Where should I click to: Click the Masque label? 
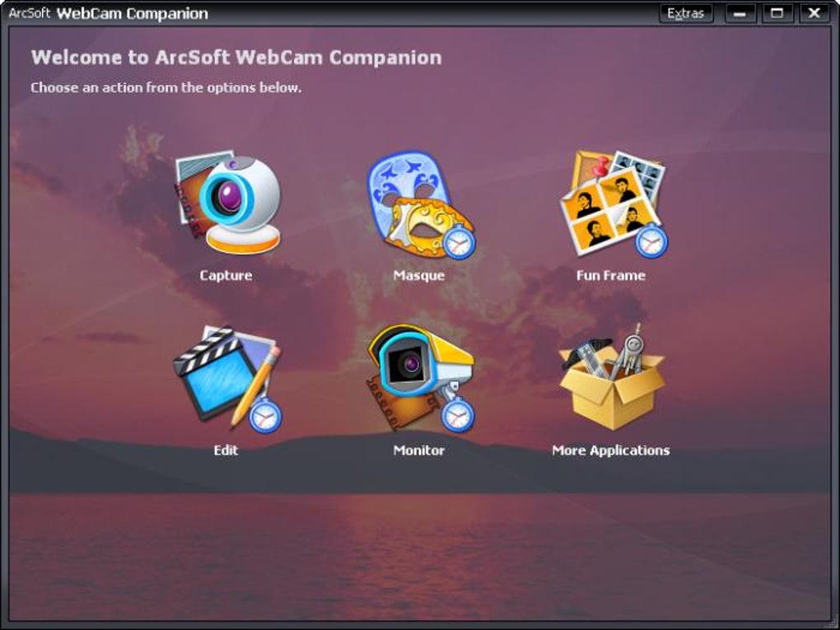click(419, 275)
